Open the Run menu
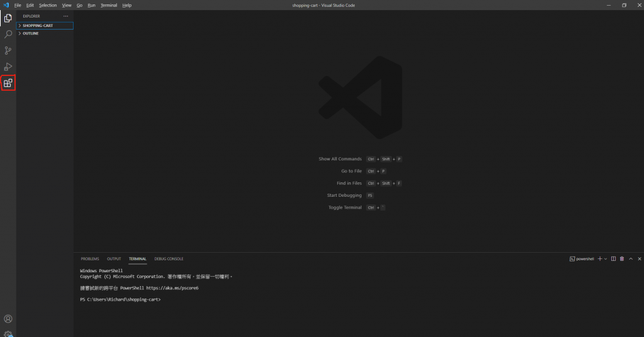Viewport: 644px width, 337px height. (91, 5)
